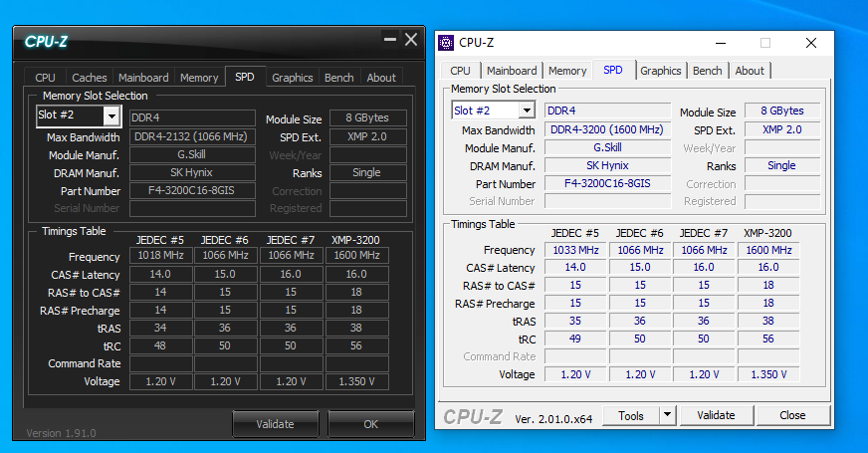Click OK in the dark CPU-Z window
The image size is (868, 453).
tap(371, 424)
